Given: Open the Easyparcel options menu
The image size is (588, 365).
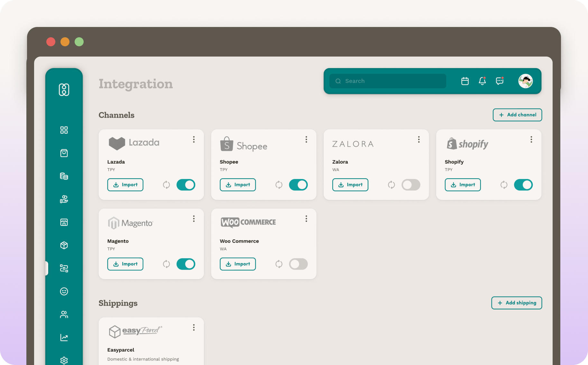Looking at the screenshot, I should tap(194, 327).
